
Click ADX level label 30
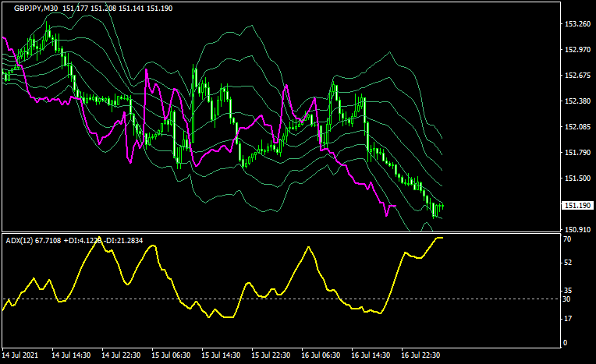pyautogui.click(x=566, y=299)
